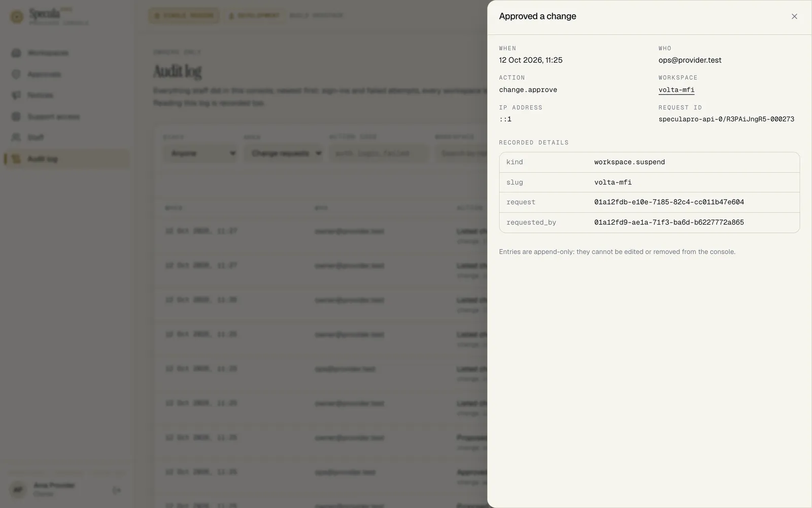
Task: Open Workspaces in the blurred sidebar
Action: 66,53
